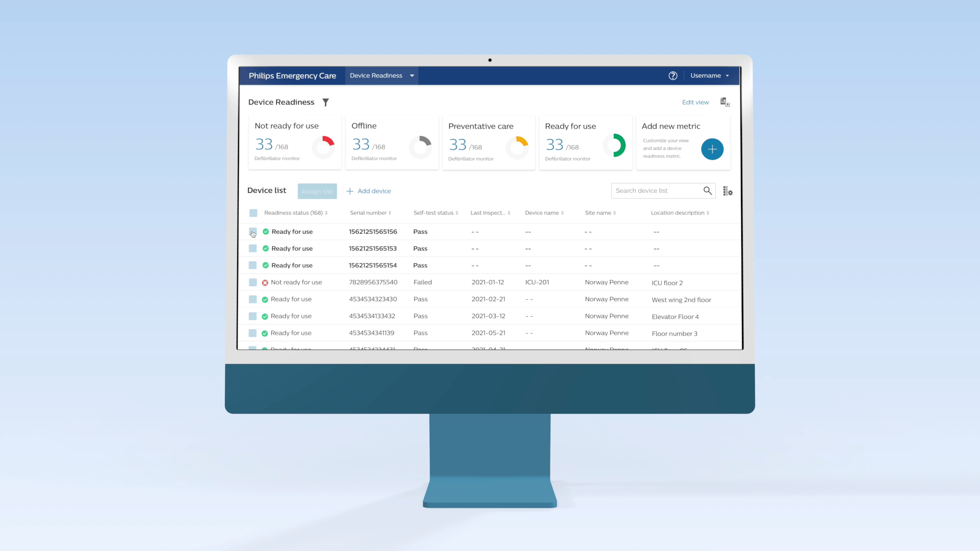
Task: Select checkbox for the Elevator Floor 4 device
Action: 253,316
